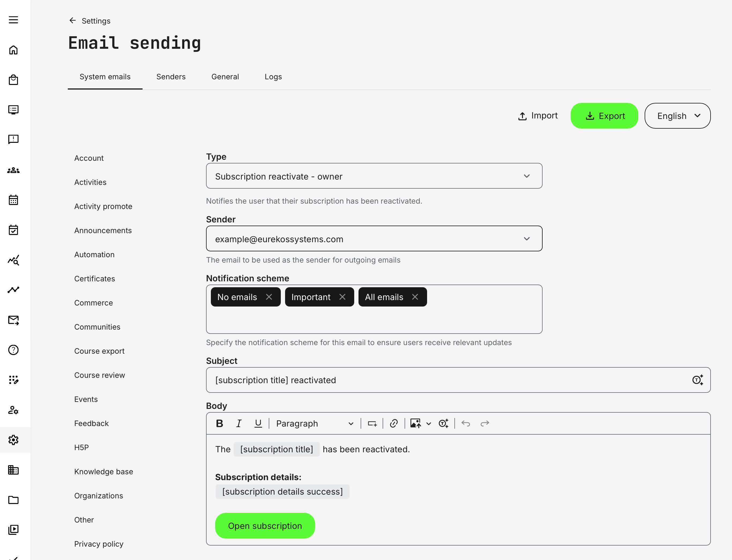Switch to the Senders tab
732x560 pixels.
tap(171, 77)
